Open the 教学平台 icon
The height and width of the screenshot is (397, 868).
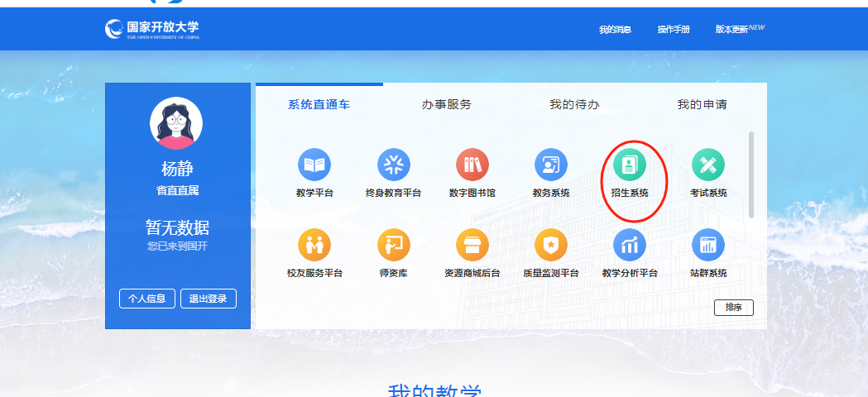click(x=314, y=165)
